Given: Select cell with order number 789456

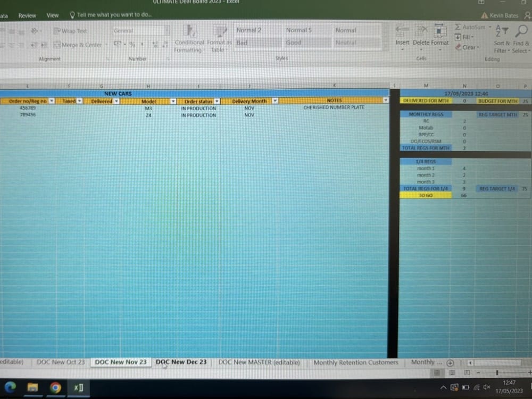Looking at the screenshot, I should [28, 115].
